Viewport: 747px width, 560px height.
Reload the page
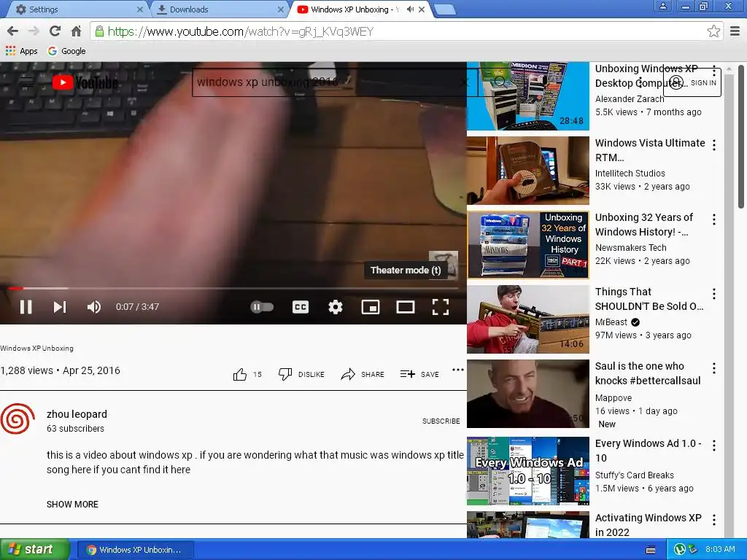(x=55, y=31)
